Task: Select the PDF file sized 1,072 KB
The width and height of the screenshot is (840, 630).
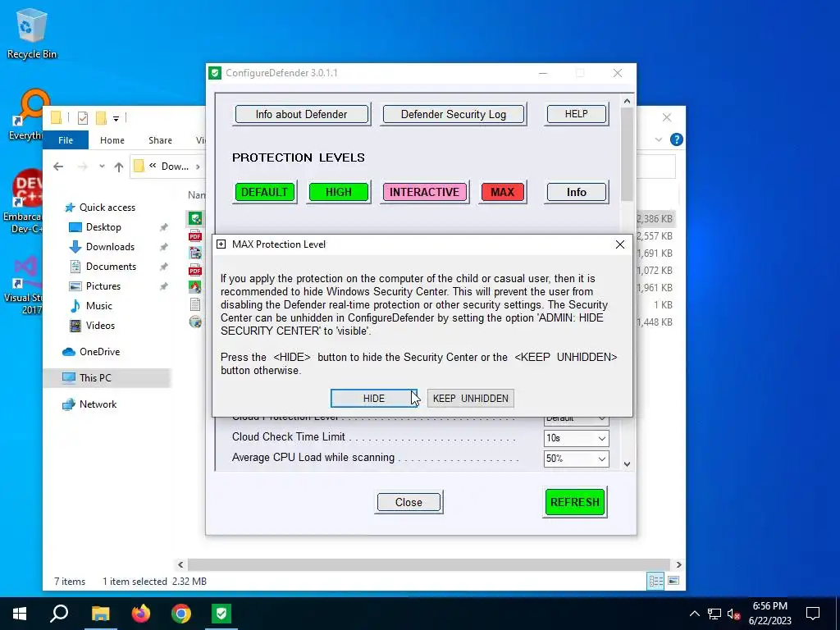Action: (x=195, y=270)
